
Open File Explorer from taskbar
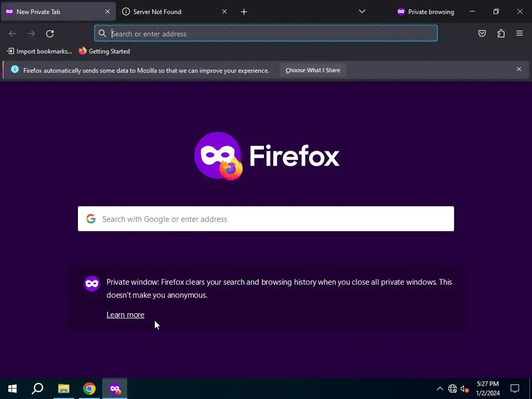pos(63,389)
